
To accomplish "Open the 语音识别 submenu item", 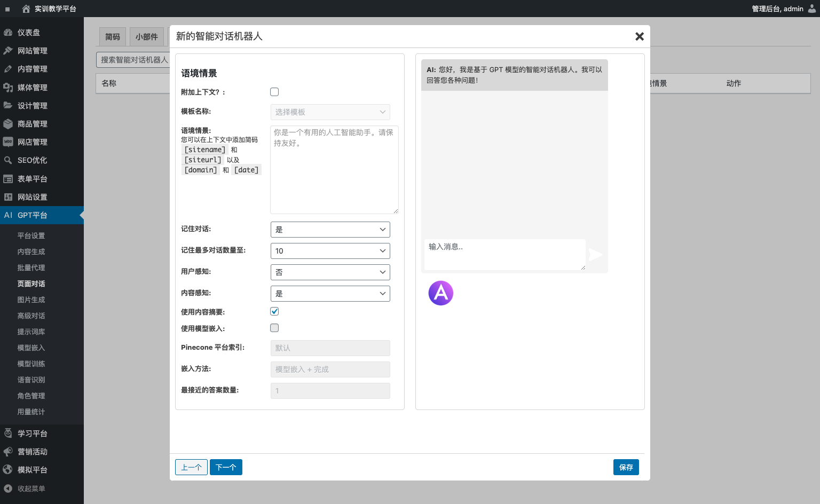I will (31, 380).
